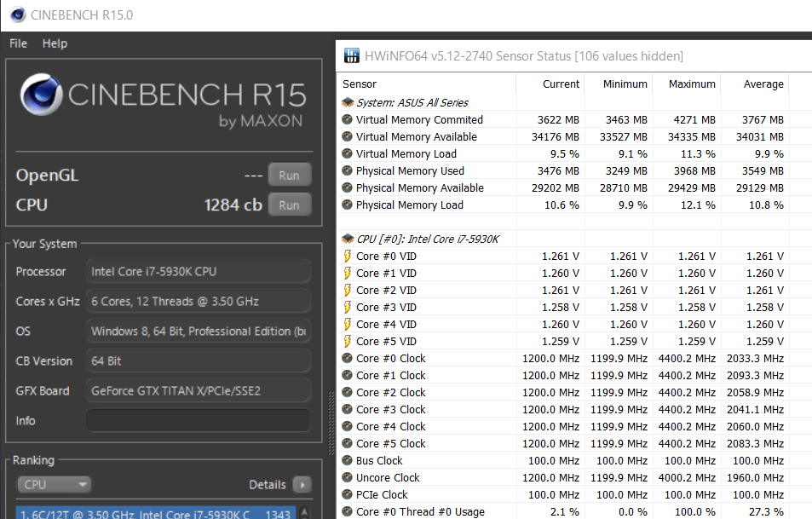Click the System: ASUS All Series chip icon
Image resolution: width=812 pixels, height=519 pixels.
348,102
